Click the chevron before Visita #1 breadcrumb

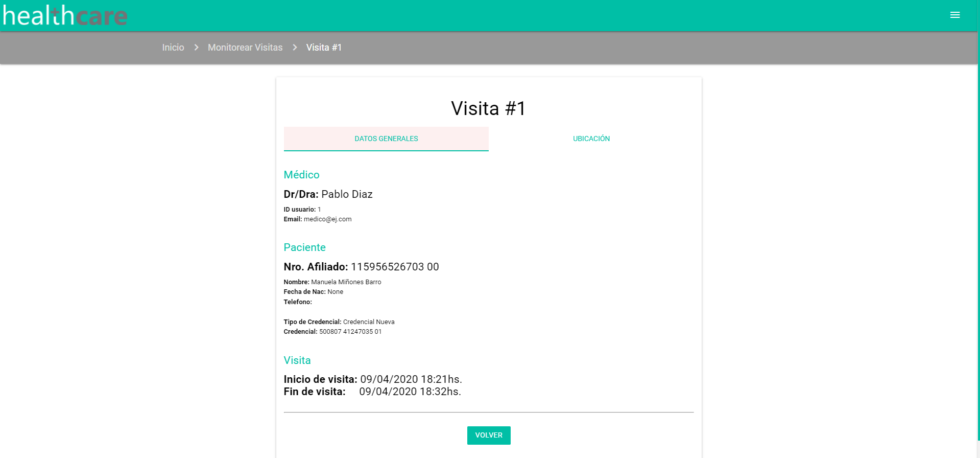click(x=295, y=48)
